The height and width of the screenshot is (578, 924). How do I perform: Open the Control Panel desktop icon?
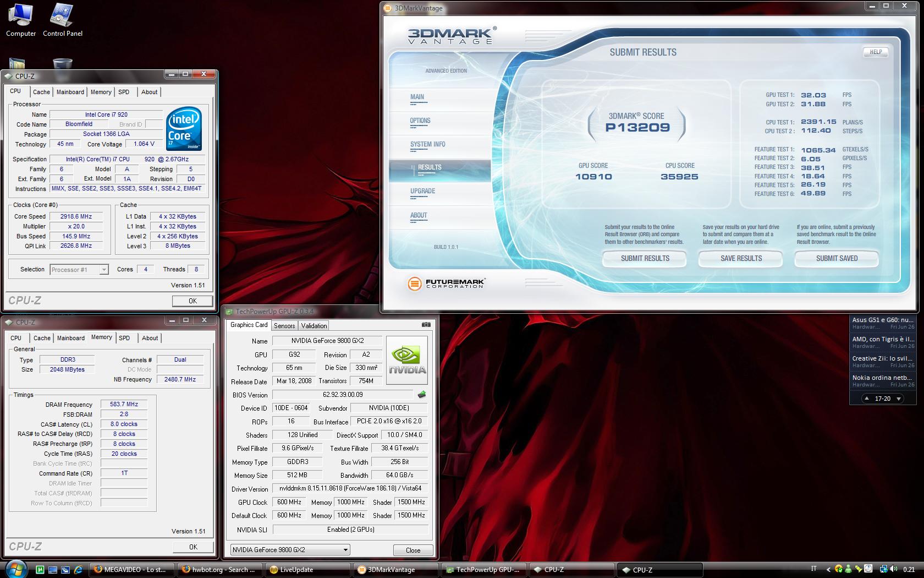coord(62,20)
